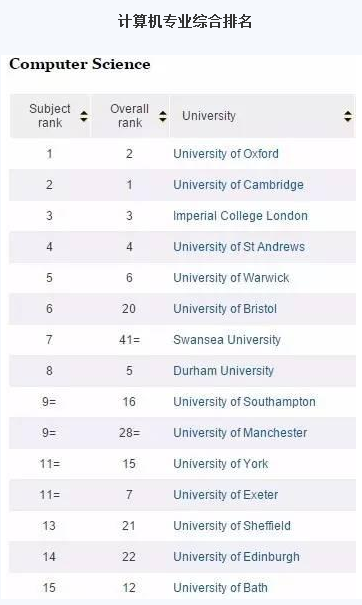362x605 pixels.
Task: Open Durham University link
Action: click(x=223, y=371)
